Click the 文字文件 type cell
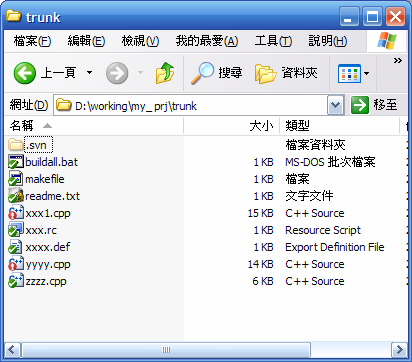The width and height of the screenshot is (412, 362). (x=309, y=196)
